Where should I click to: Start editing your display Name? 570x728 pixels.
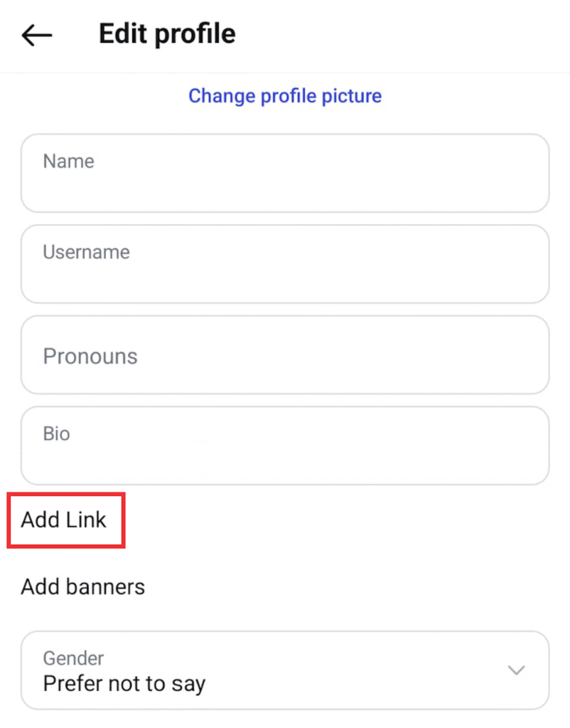pyautogui.click(x=284, y=172)
